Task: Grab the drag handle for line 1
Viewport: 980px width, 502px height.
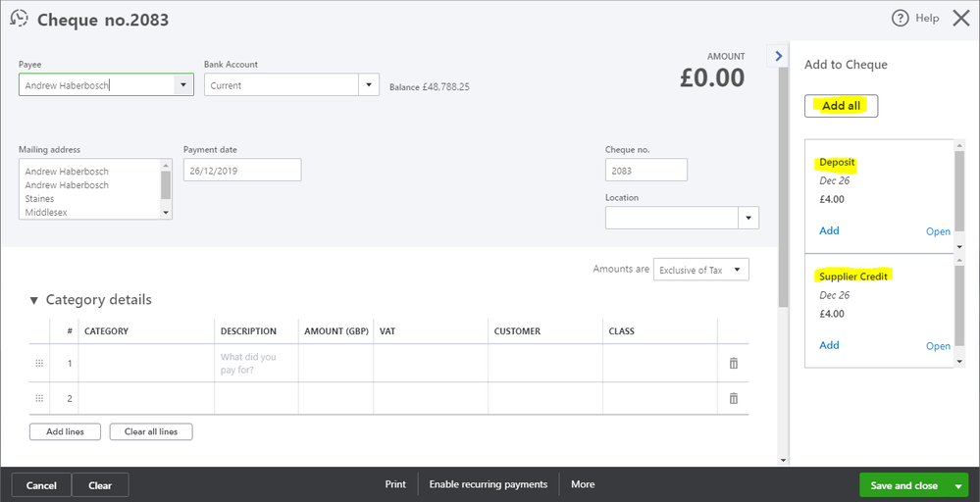Action: point(40,363)
